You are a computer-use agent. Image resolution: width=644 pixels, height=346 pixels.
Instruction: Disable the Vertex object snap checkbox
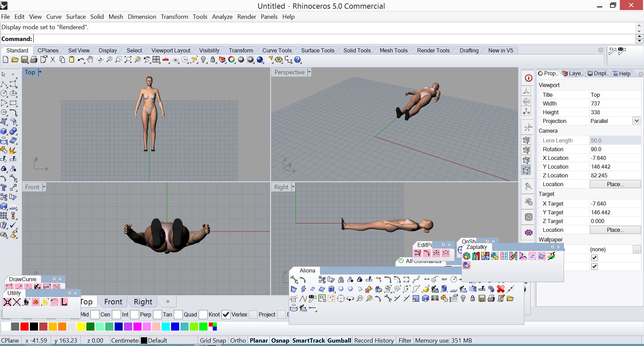[x=226, y=314]
